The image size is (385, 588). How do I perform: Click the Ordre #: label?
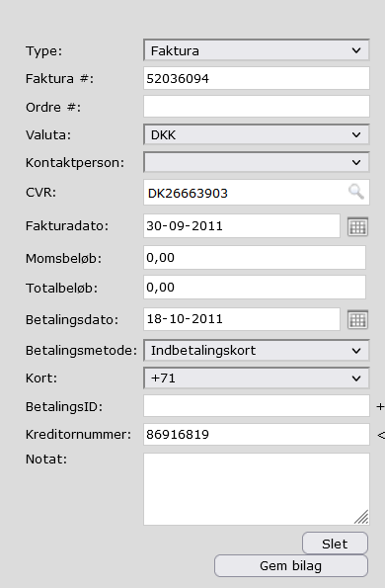tap(53, 108)
